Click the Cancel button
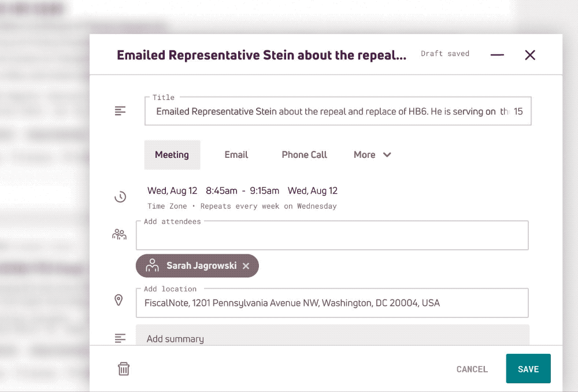The height and width of the screenshot is (392, 578). pyautogui.click(x=472, y=369)
